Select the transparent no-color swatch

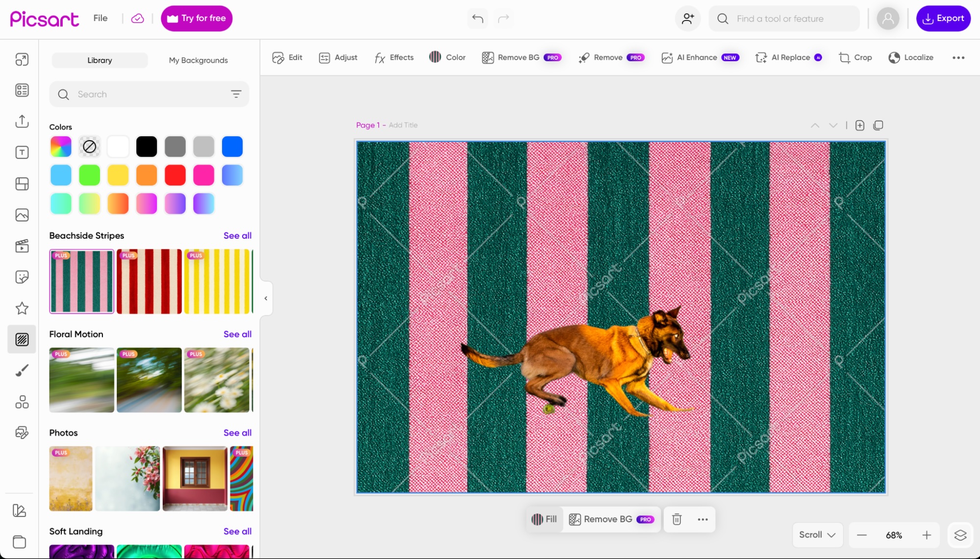pos(89,146)
